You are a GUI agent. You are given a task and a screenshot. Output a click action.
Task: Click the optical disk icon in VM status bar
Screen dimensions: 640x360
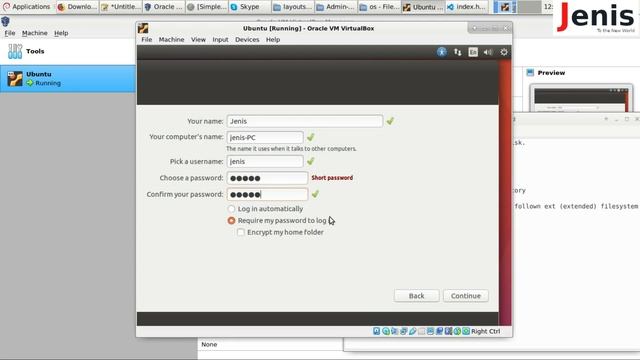tap(386, 331)
